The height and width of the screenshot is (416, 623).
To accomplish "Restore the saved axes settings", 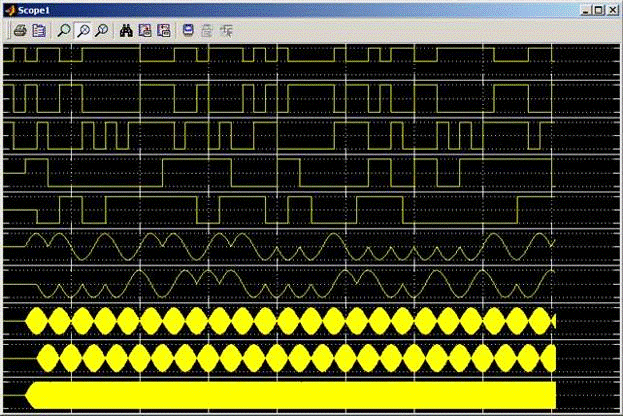I will coord(163,30).
